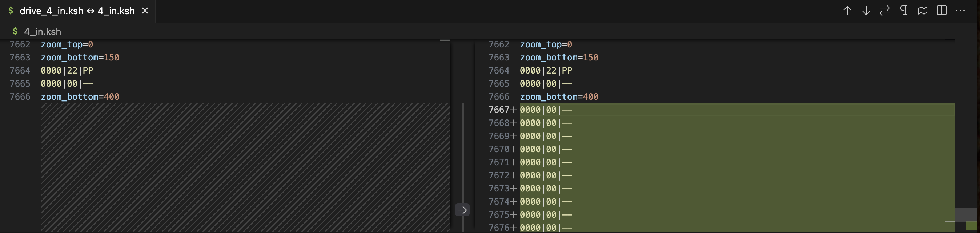The image size is (980, 233).
Task: Close the drive_4_in.ksh ↔ 4_in.ksh tab
Action: point(145,11)
